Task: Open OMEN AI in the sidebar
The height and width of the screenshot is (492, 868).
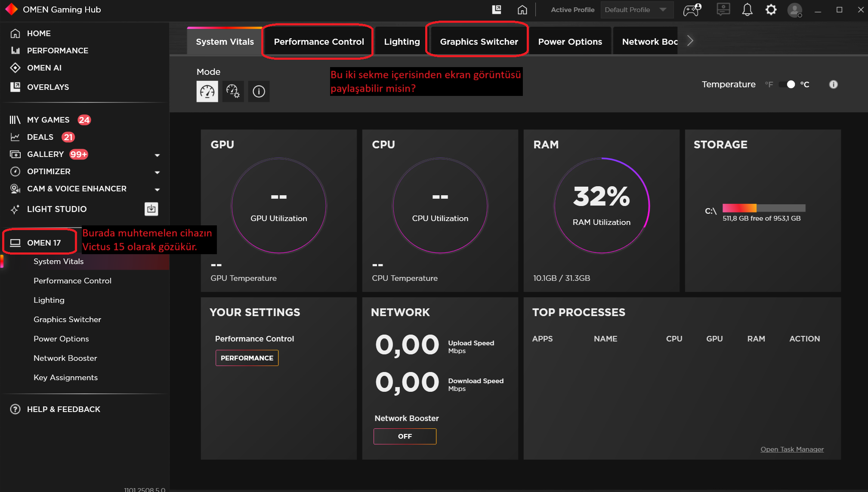Action: (x=44, y=68)
